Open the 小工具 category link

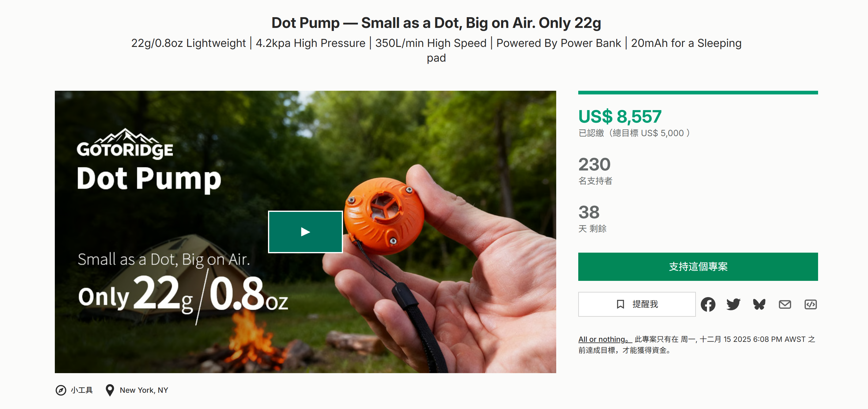(81, 390)
